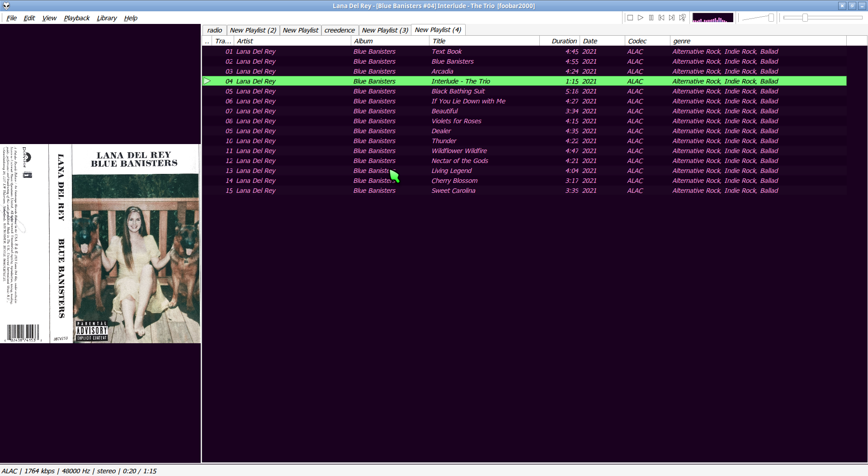The width and height of the screenshot is (868, 476).
Task: Select the track Arcadia
Action: (x=524, y=71)
